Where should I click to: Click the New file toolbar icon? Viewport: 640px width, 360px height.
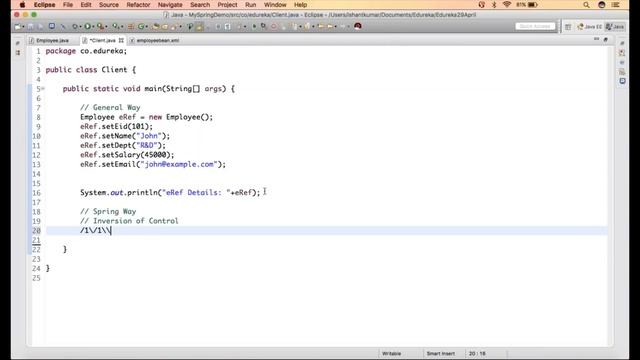tap(18, 27)
